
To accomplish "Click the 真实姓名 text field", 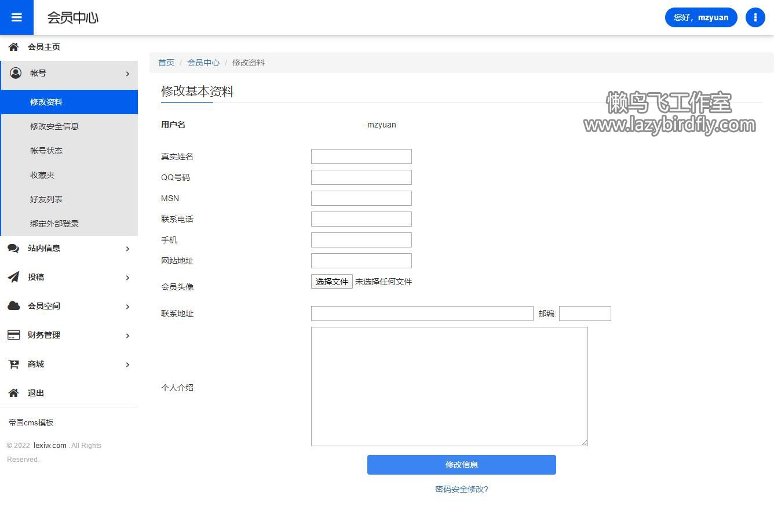I will tap(361, 156).
